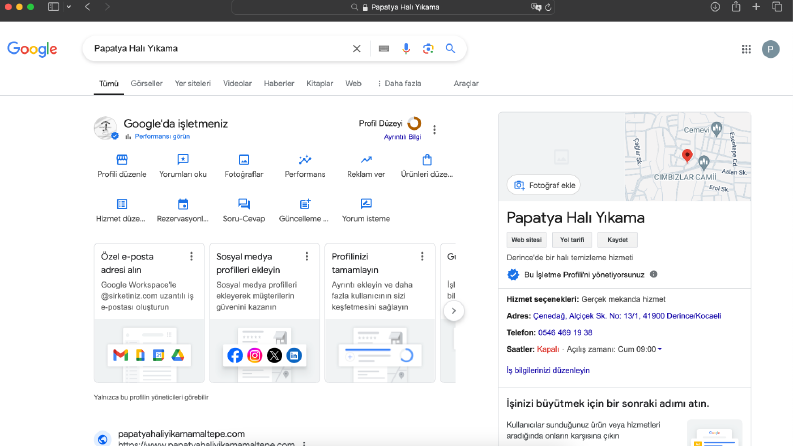Toggle the Safari sidebar

tap(53, 7)
